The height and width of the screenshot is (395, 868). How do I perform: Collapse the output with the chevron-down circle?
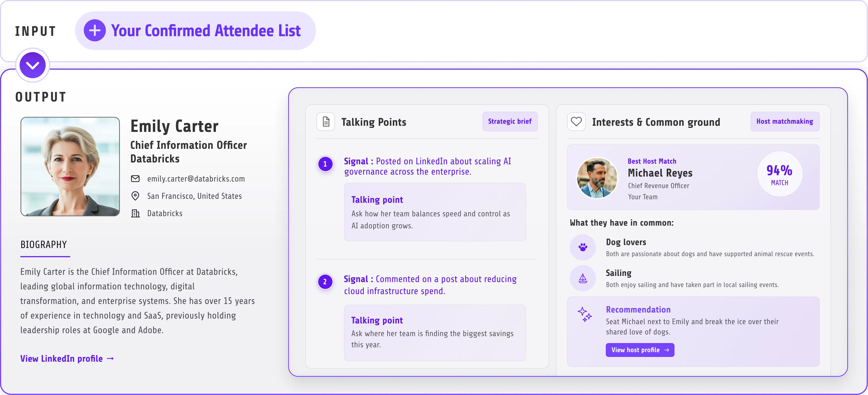[33, 65]
